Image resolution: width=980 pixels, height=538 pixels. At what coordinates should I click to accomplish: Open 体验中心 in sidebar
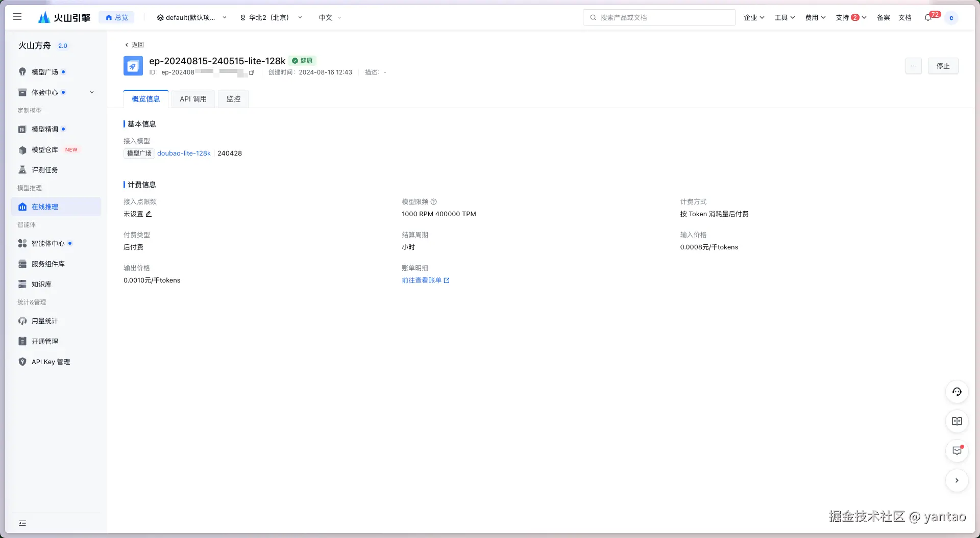click(x=56, y=92)
